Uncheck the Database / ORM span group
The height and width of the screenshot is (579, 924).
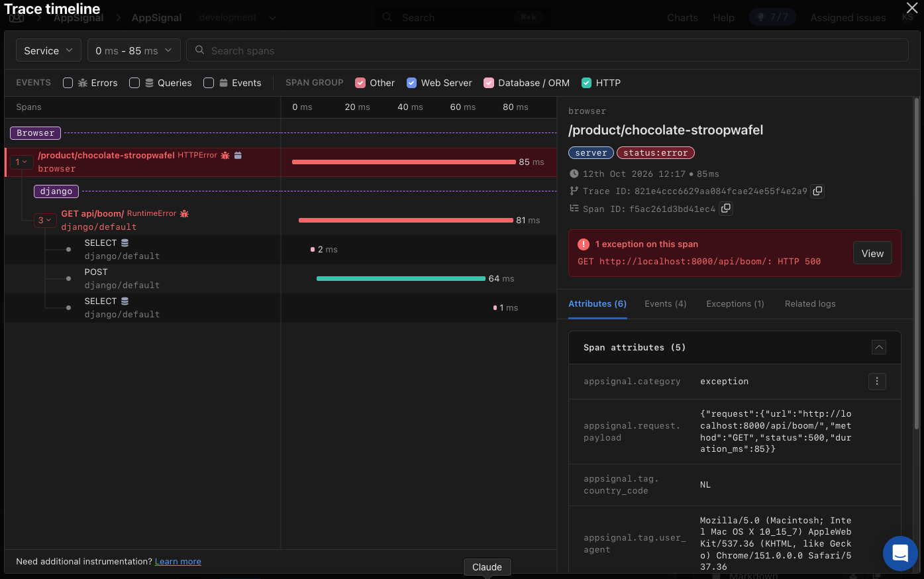tap(489, 83)
